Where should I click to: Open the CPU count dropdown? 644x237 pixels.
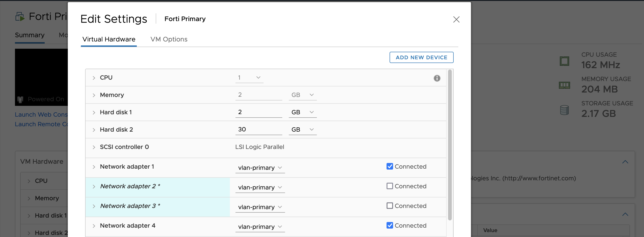[x=249, y=78]
